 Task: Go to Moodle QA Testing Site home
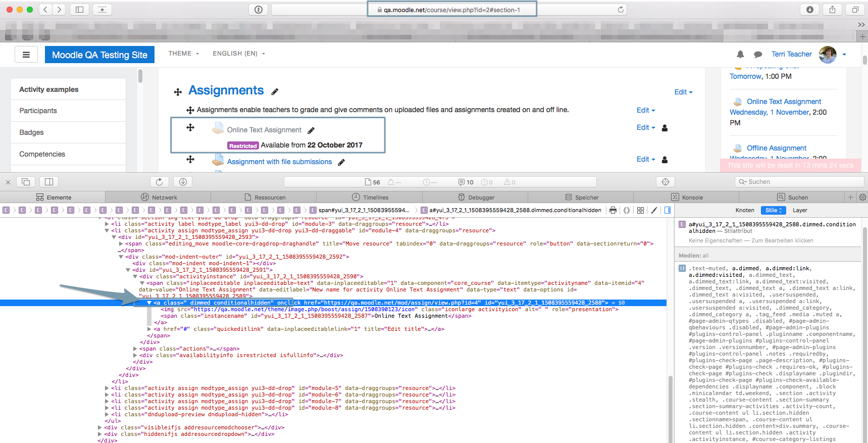tap(99, 55)
